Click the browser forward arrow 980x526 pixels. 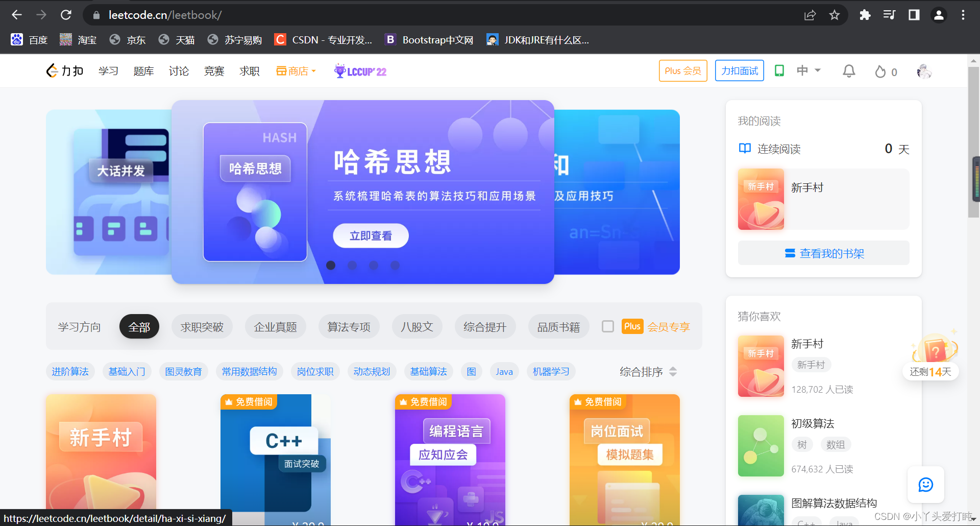click(x=41, y=15)
